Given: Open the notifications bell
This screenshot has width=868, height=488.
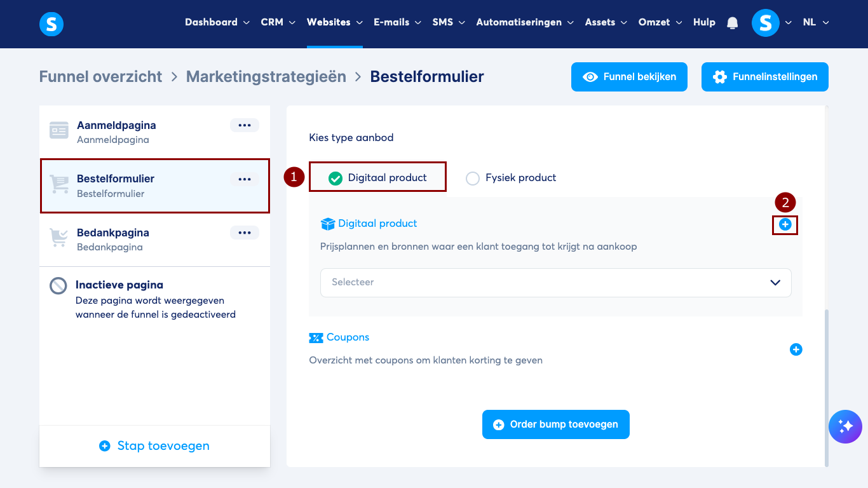Looking at the screenshot, I should coord(733,24).
